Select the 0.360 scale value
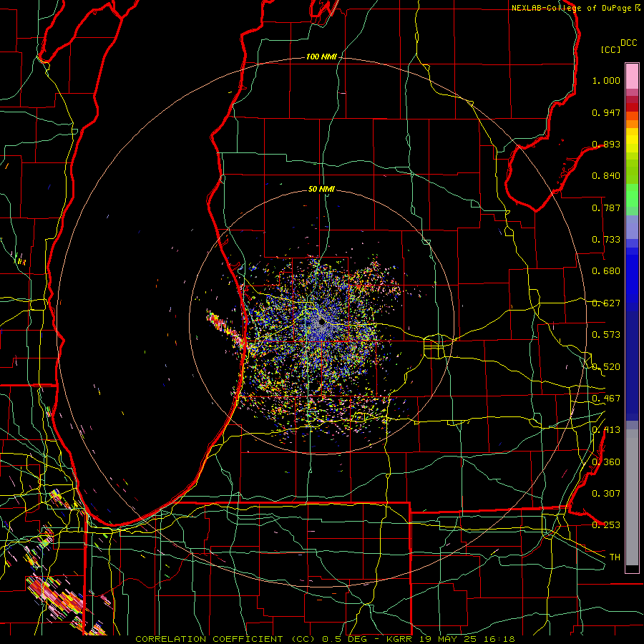 point(606,462)
